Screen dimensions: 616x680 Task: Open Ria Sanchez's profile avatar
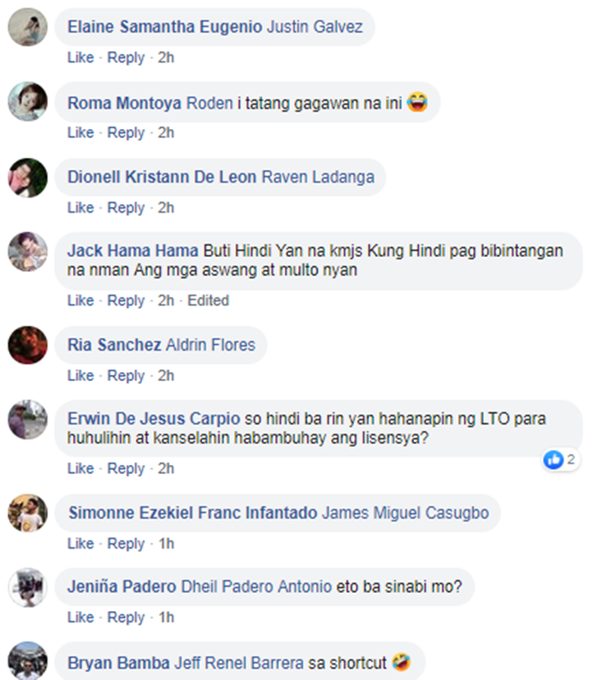[28, 345]
